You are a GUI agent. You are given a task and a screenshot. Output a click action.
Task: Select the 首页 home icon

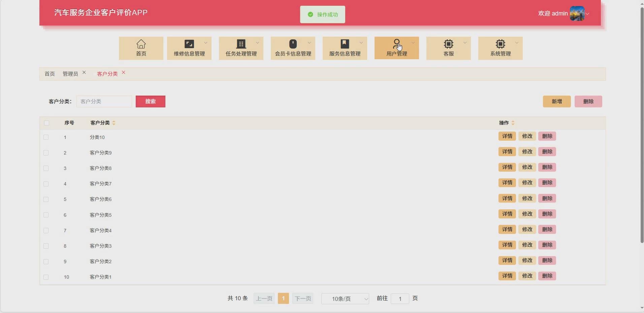[141, 44]
